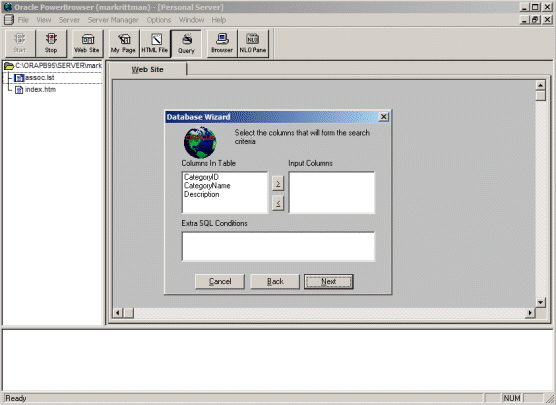Click the HTML File toolbar icon

[155, 43]
